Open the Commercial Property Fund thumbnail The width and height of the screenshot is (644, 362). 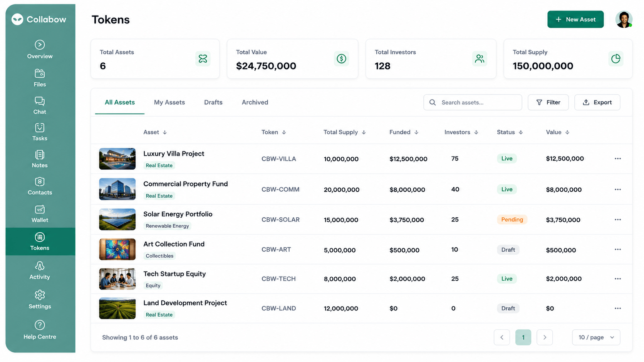click(x=117, y=189)
